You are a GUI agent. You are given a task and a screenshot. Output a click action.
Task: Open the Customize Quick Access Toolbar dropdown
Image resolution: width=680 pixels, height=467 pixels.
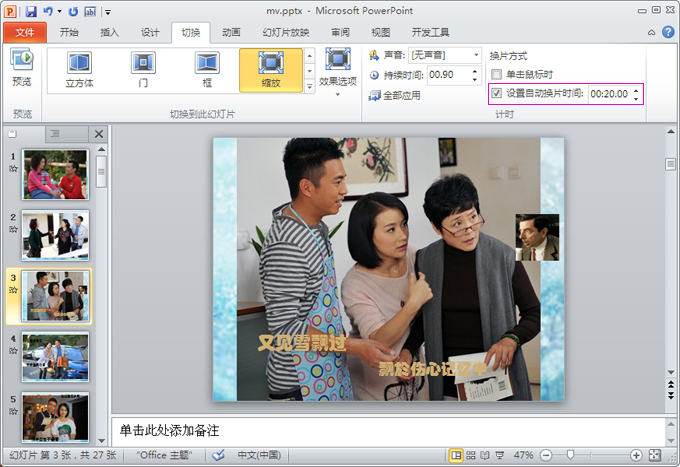coord(108,12)
